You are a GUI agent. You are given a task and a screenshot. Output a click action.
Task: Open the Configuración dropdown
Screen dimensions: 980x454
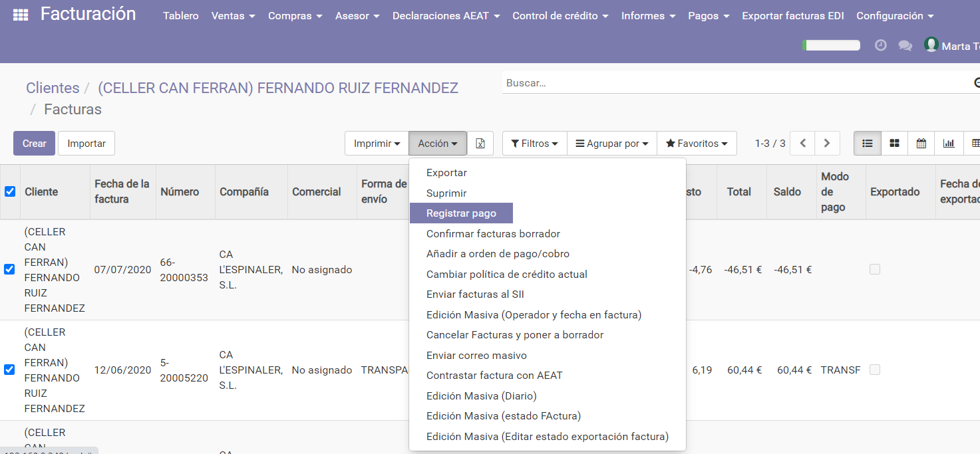pyautogui.click(x=895, y=15)
